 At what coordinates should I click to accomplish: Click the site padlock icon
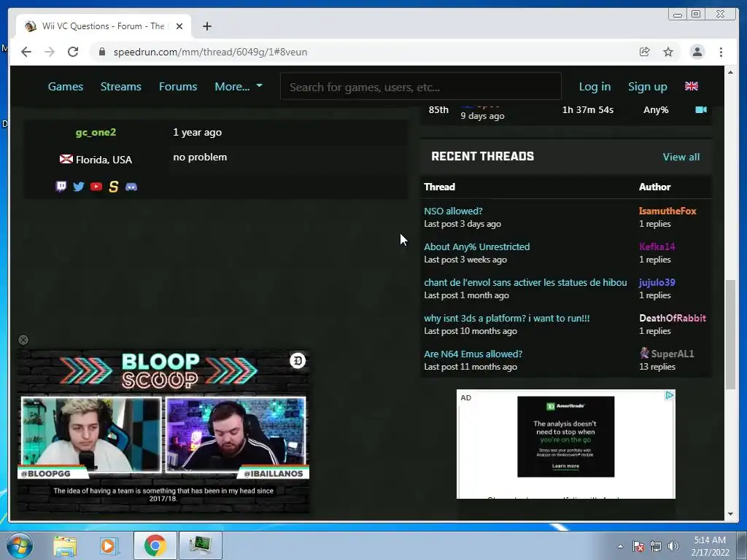tap(102, 52)
